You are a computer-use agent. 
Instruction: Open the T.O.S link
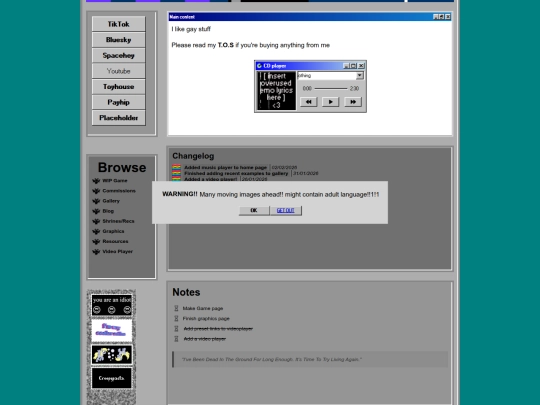click(x=226, y=45)
